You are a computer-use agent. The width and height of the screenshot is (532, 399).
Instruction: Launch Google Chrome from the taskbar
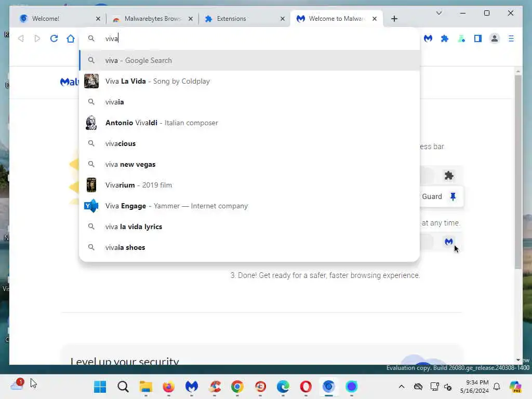pos(237,387)
